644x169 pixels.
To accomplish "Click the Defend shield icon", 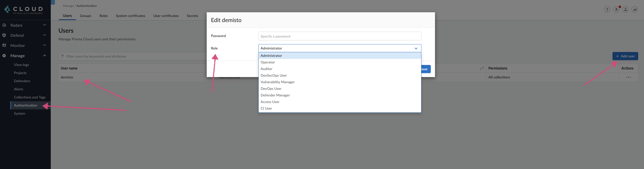I will 4,35.
